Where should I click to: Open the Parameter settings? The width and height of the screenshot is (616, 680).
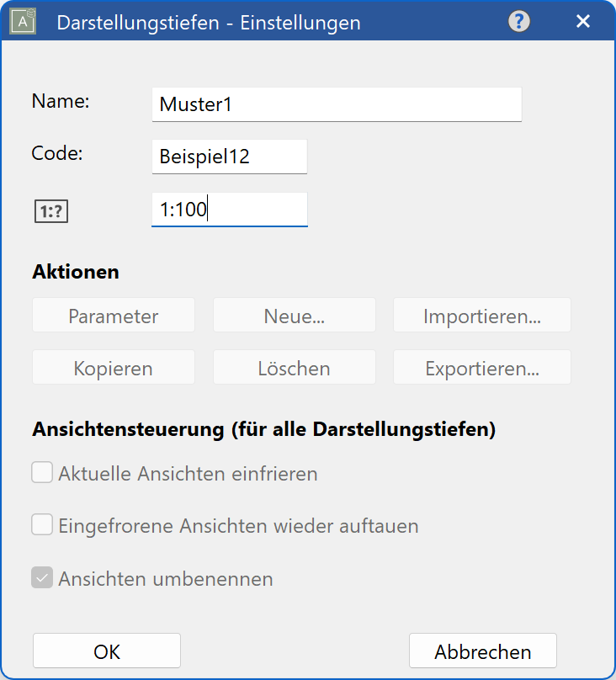pos(113,315)
